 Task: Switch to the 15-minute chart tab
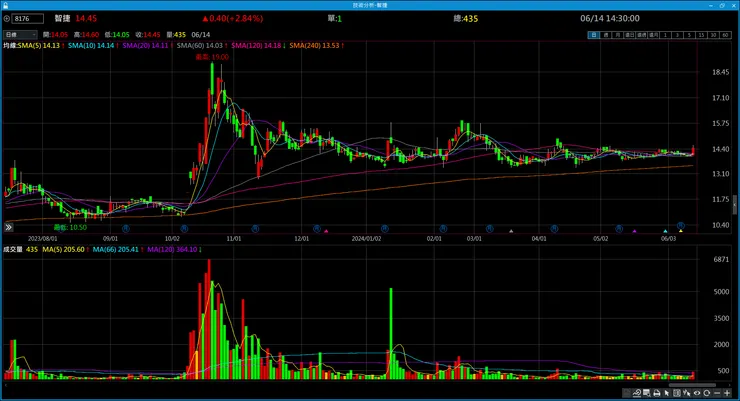coord(701,35)
